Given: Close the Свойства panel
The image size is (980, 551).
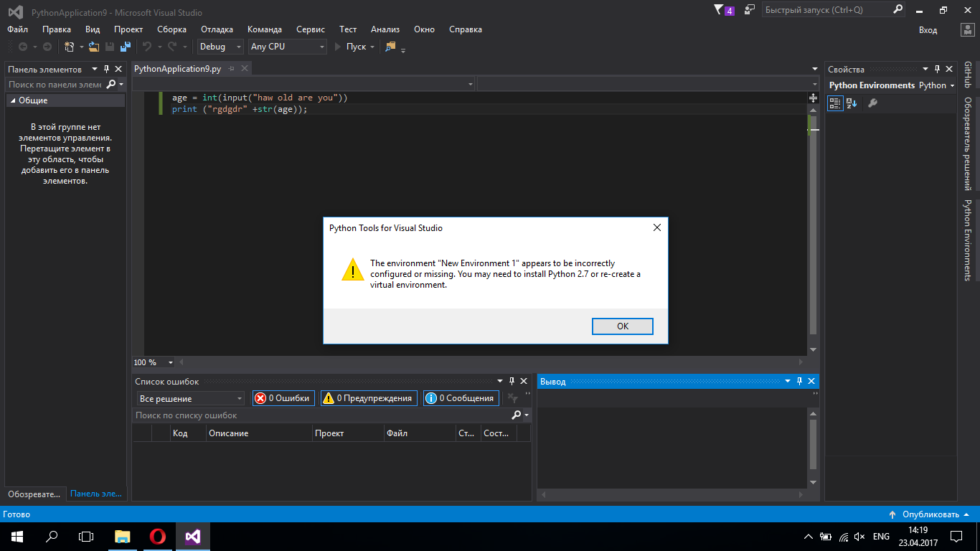Looking at the screenshot, I should click(948, 69).
